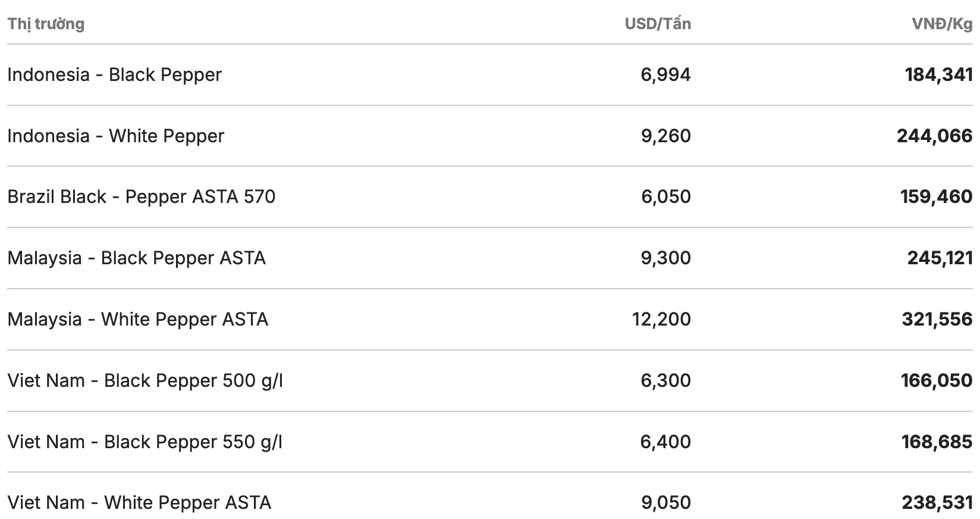Click Viet Nam - Black Pepper 550 g/l
The image size is (980, 519).
click(145, 442)
